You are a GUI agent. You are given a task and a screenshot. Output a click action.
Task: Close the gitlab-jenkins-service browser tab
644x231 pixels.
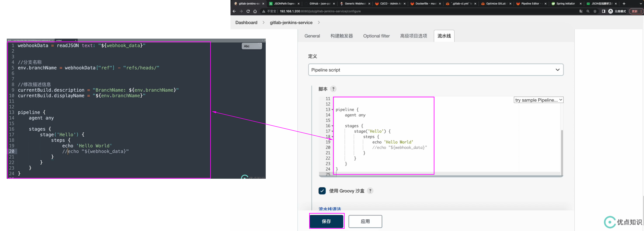coord(263,4)
